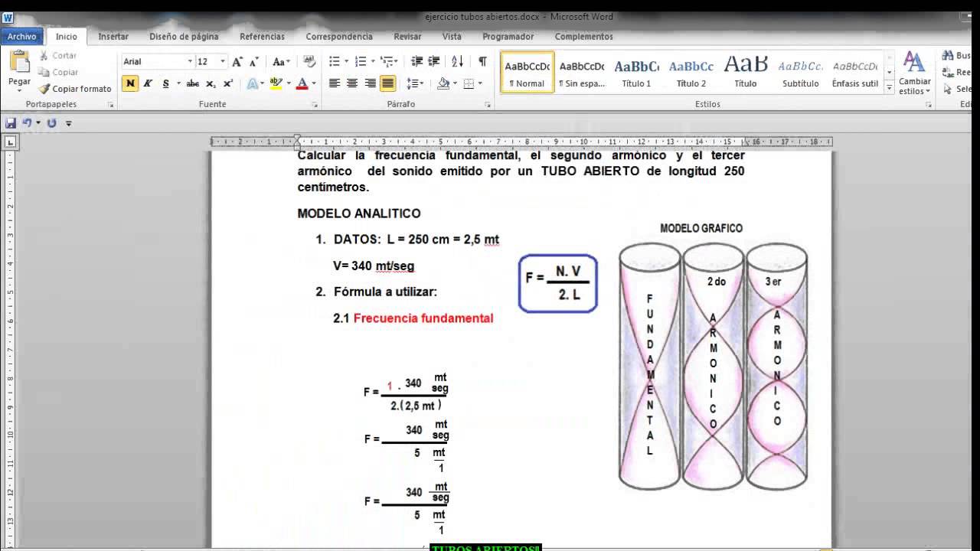This screenshot has height=551, width=980.
Task: Click the text highlight color icon
Action: [x=276, y=83]
